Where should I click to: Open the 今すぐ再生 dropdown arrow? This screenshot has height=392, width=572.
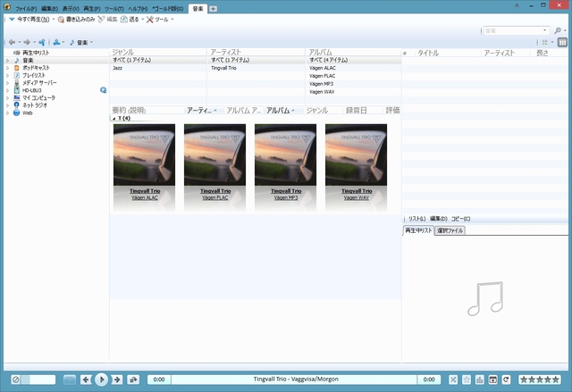pyautogui.click(x=53, y=19)
